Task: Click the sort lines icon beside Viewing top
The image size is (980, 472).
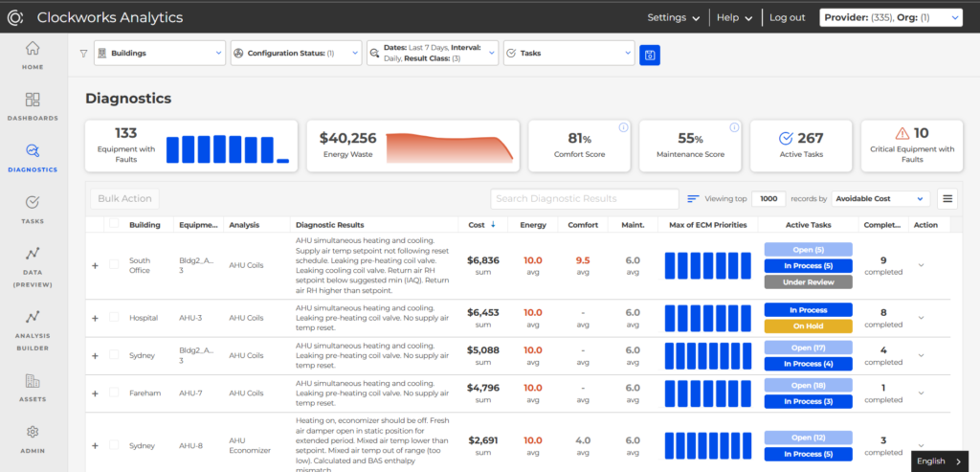Action: [x=693, y=199]
